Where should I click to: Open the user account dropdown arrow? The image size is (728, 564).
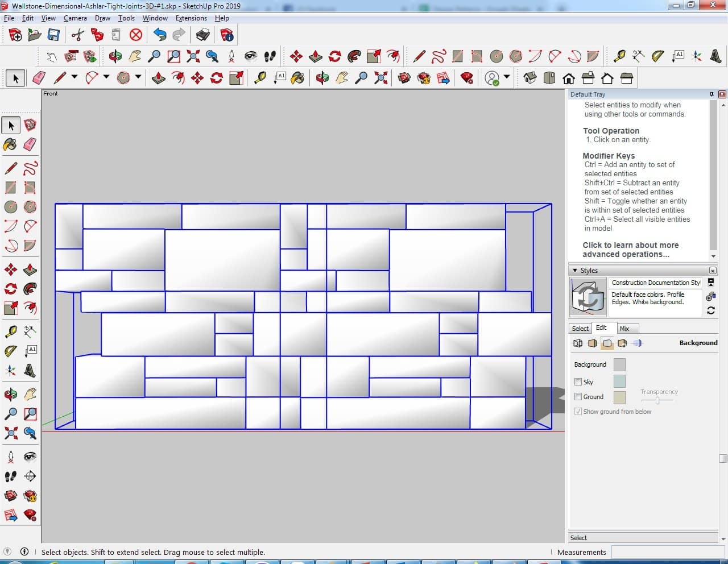pos(506,77)
